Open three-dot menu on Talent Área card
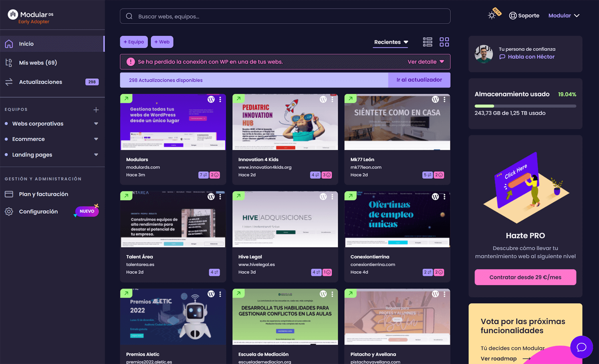This screenshot has height=364, width=599. [220, 197]
